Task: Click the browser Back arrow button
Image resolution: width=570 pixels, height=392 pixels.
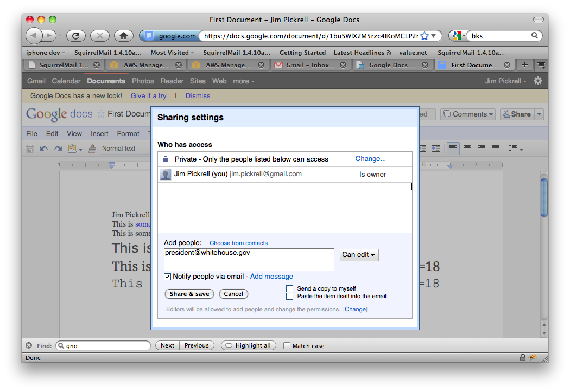Action: (x=34, y=36)
